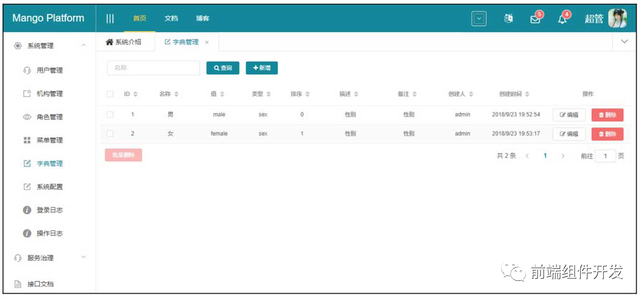Check the checkbox for row ID 1
This screenshot has height=300, width=644.
pos(110,115)
